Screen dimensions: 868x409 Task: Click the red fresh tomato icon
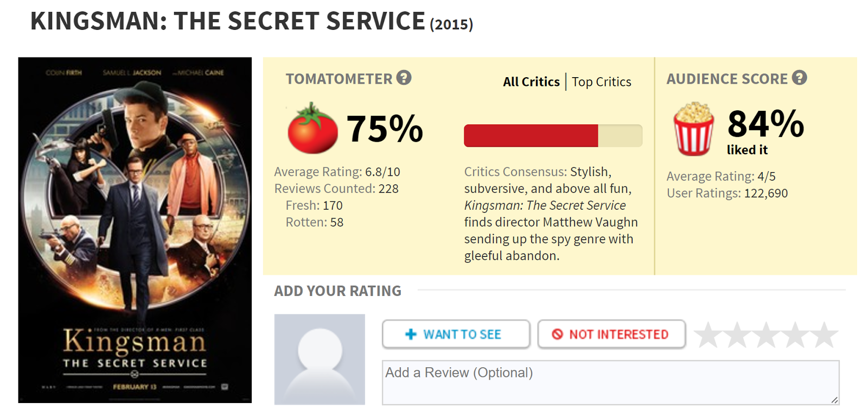[312, 129]
